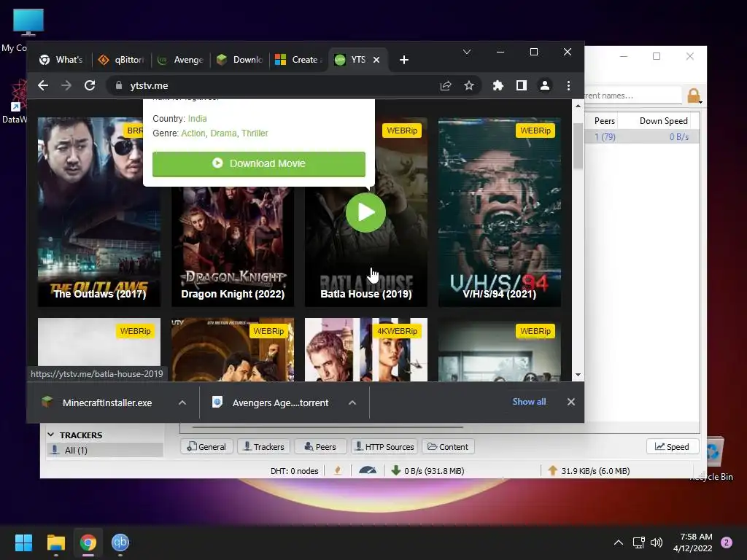Image resolution: width=747 pixels, height=560 pixels.
Task: Open the Thriller genre link
Action: 255,133
